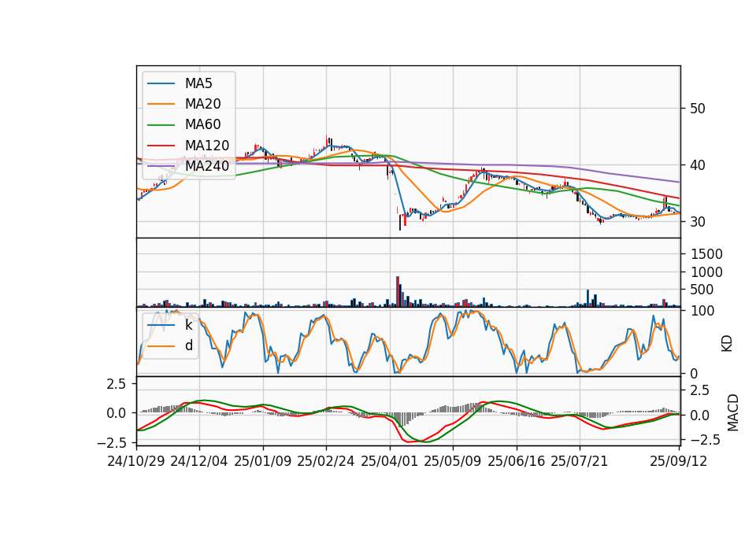Click the 25/05/09 date axis label
Screen dimensions: 756x543
coord(453,462)
